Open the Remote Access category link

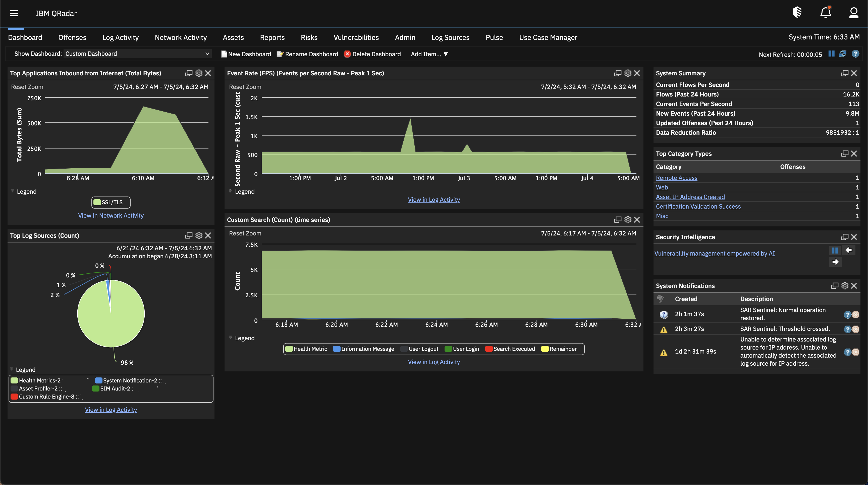point(677,178)
